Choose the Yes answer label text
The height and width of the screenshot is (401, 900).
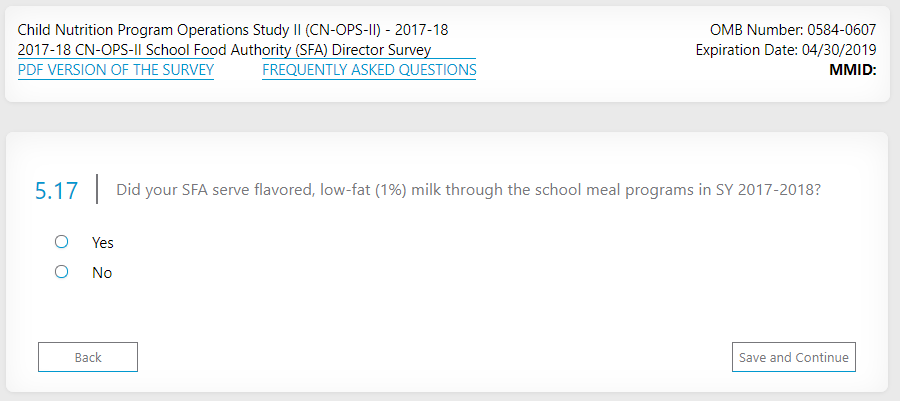[103, 243]
